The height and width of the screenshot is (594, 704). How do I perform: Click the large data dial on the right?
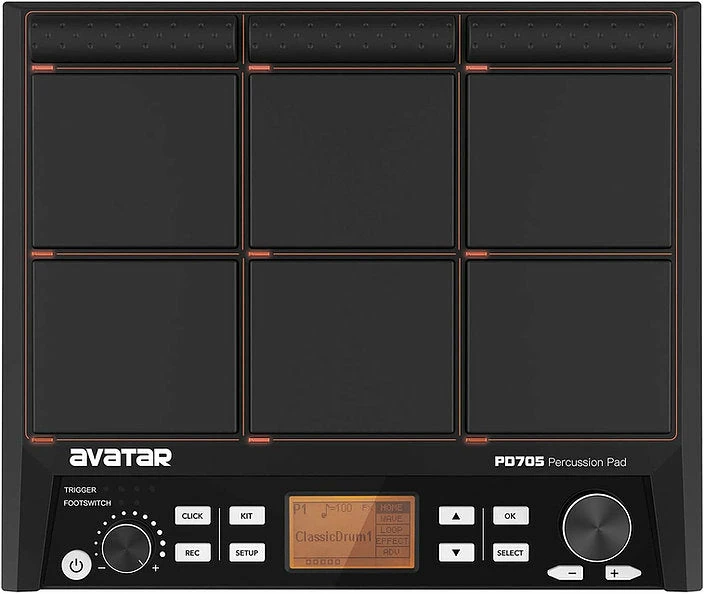coord(596,524)
